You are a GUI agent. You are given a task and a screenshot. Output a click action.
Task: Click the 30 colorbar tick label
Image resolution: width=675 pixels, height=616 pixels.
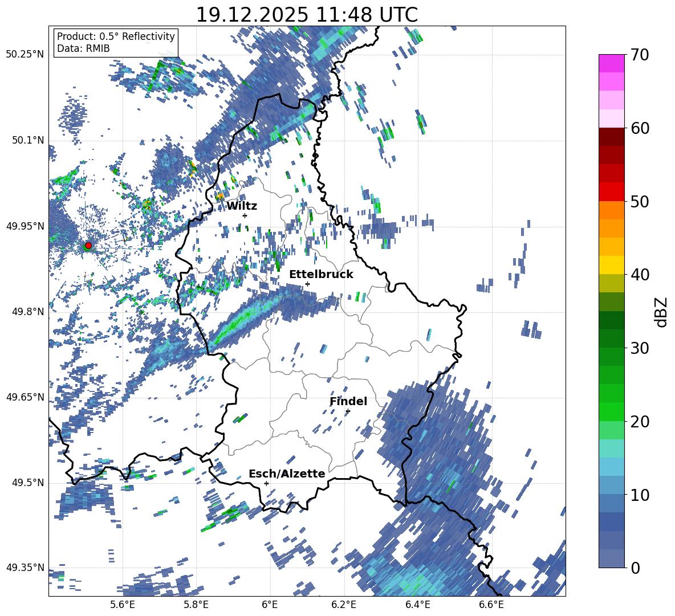point(640,348)
